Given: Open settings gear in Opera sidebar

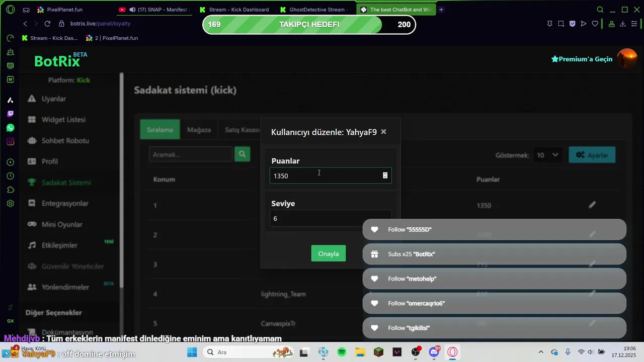Looking at the screenshot, I should coord(10,204).
